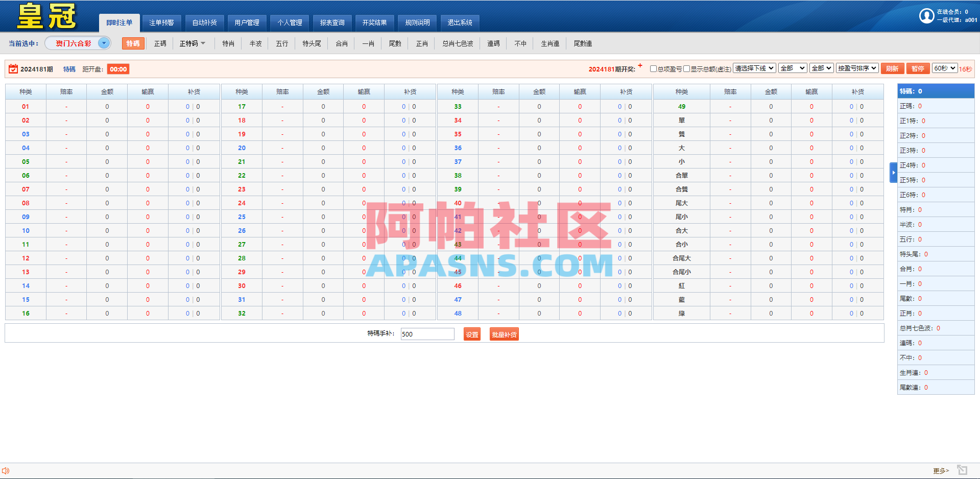
Task: Click the speaker icon in bottom left
Action: (5, 470)
